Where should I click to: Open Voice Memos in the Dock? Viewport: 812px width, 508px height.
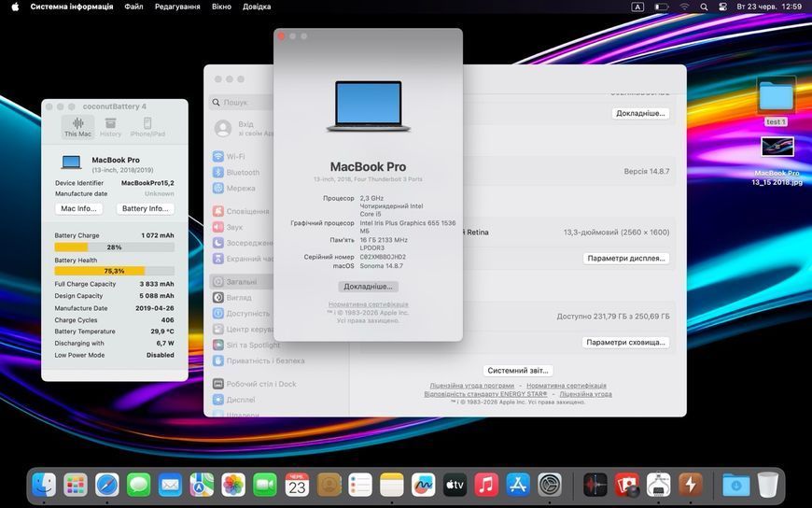(x=595, y=486)
